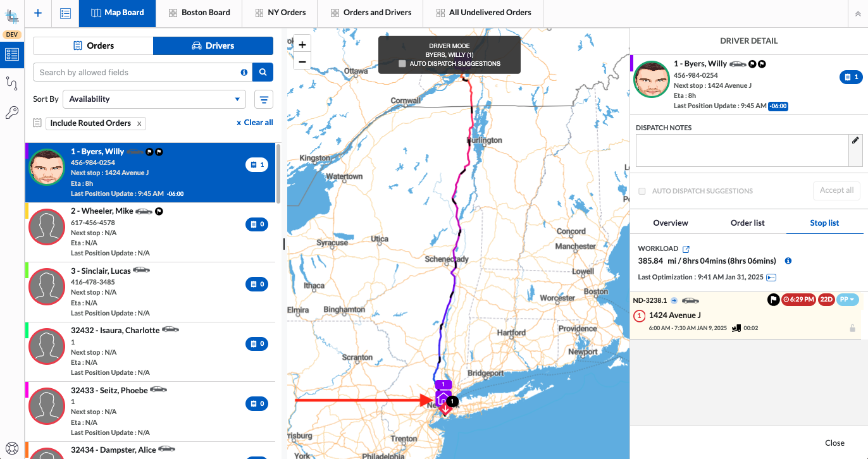
Task: Open the PP status dropdown
Action: point(848,300)
